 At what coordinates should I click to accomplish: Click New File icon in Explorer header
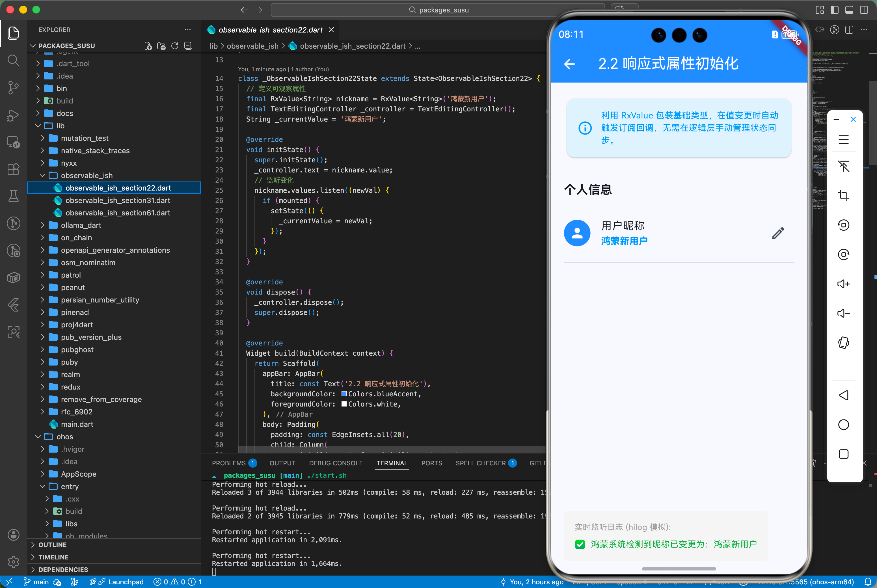point(148,46)
